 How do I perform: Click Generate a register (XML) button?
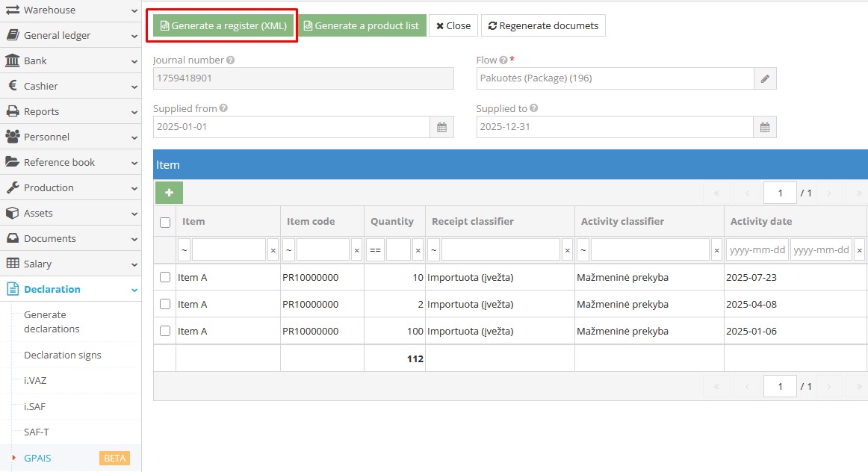point(223,25)
